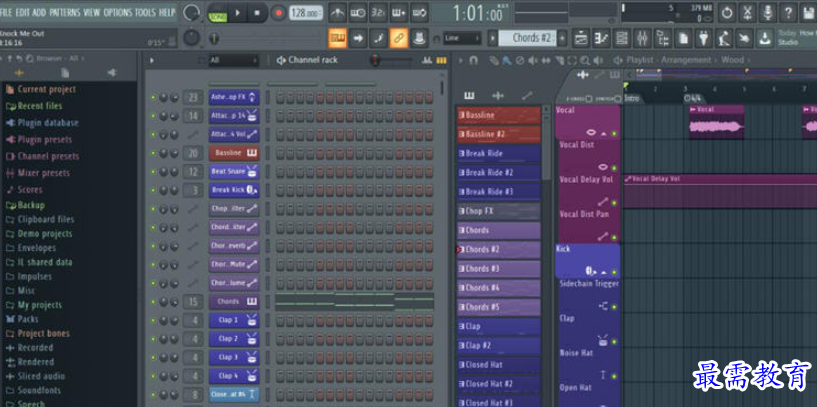Click the save project disk icon
817x407 pixels.
pyautogui.click(x=807, y=13)
